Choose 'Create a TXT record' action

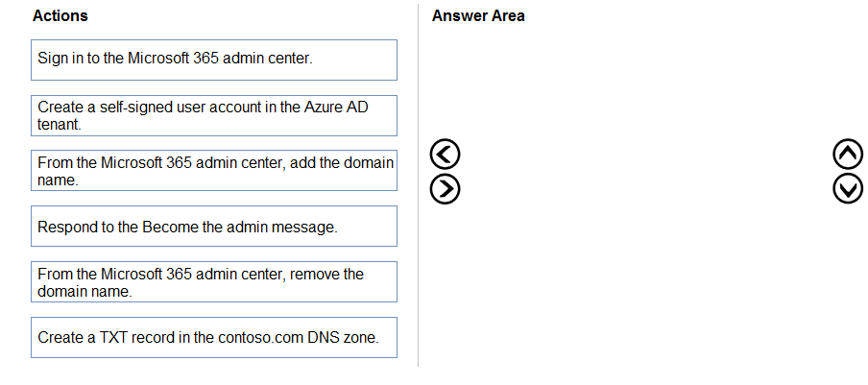(213, 338)
